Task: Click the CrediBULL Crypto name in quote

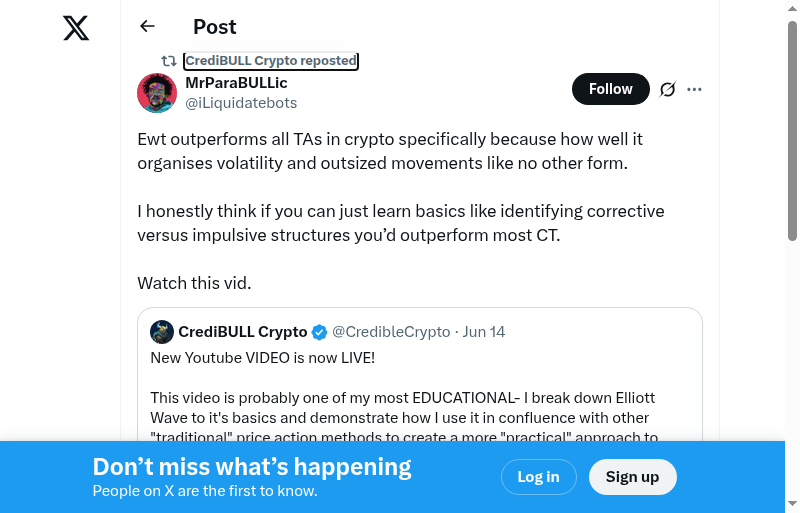Action: pyautogui.click(x=243, y=332)
